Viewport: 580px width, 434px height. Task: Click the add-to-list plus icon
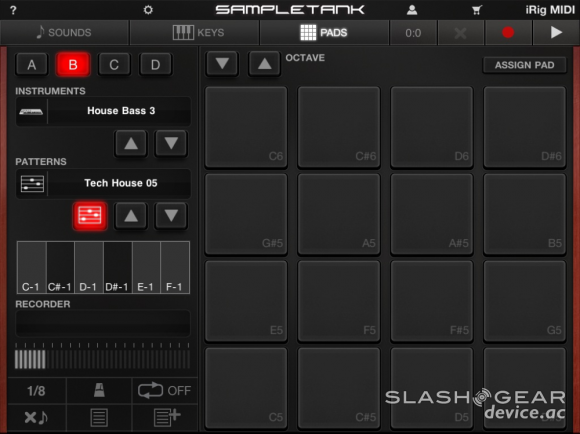coord(166,417)
